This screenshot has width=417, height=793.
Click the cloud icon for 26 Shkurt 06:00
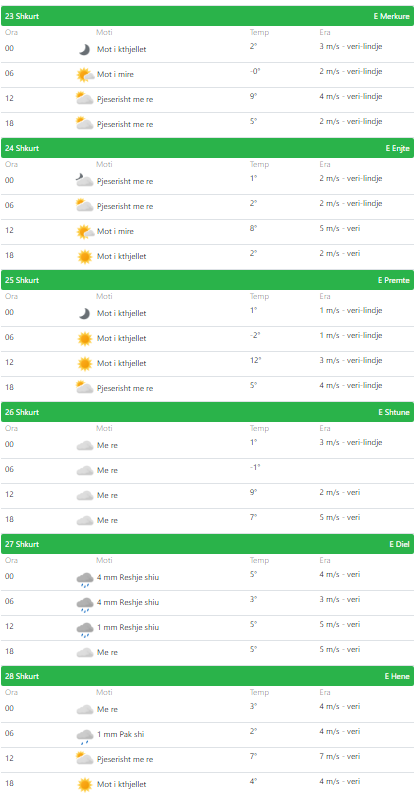pyautogui.click(x=85, y=471)
